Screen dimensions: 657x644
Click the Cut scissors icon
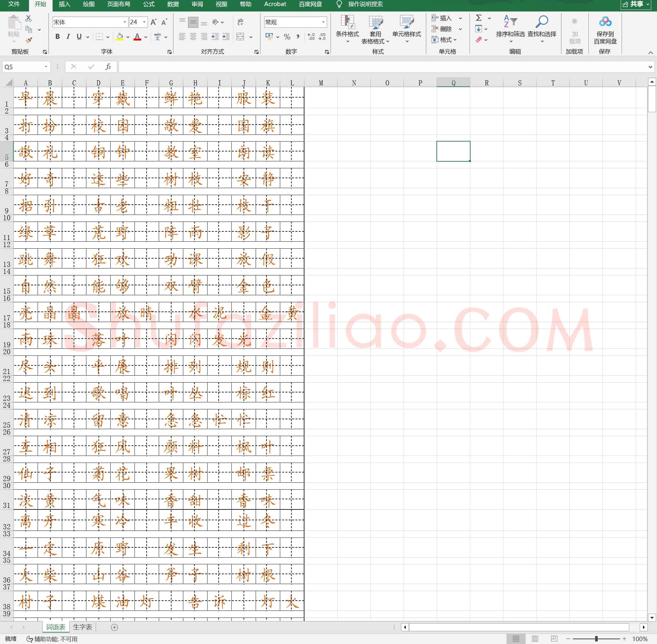point(28,18)
